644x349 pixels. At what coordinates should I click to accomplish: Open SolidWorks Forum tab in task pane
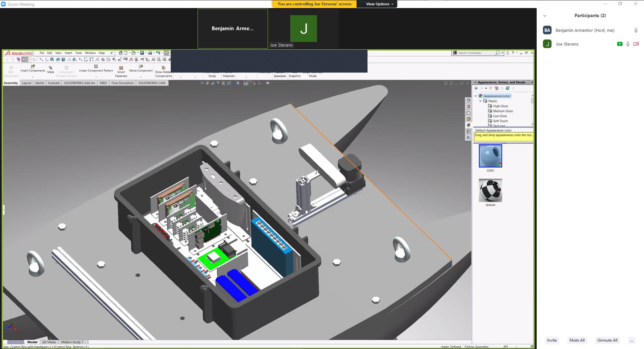469,138
